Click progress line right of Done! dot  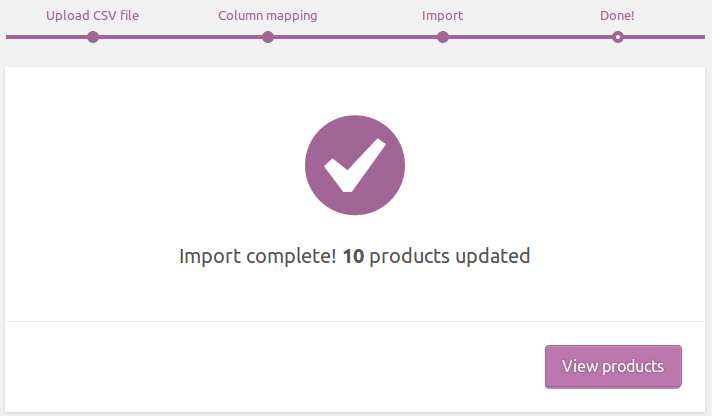[x=665, y=37]
